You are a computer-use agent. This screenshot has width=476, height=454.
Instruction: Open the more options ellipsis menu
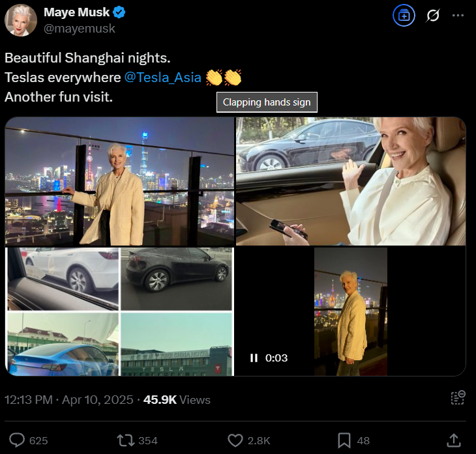pos(458,16)
